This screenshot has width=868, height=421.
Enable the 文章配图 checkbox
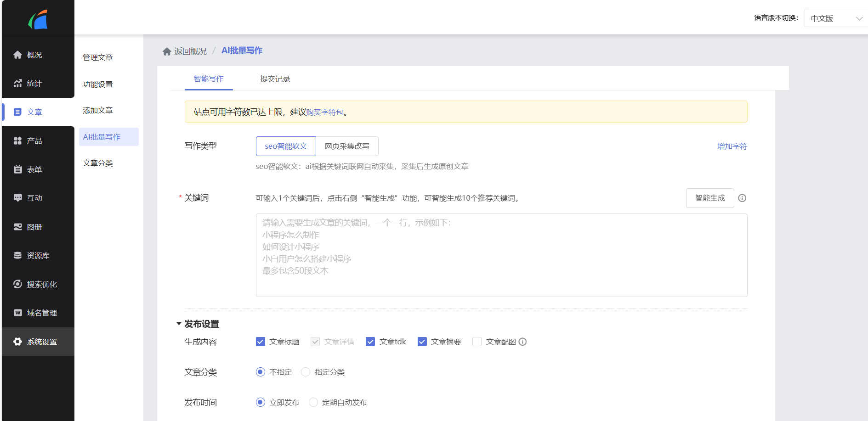click(x=477, y=342)
